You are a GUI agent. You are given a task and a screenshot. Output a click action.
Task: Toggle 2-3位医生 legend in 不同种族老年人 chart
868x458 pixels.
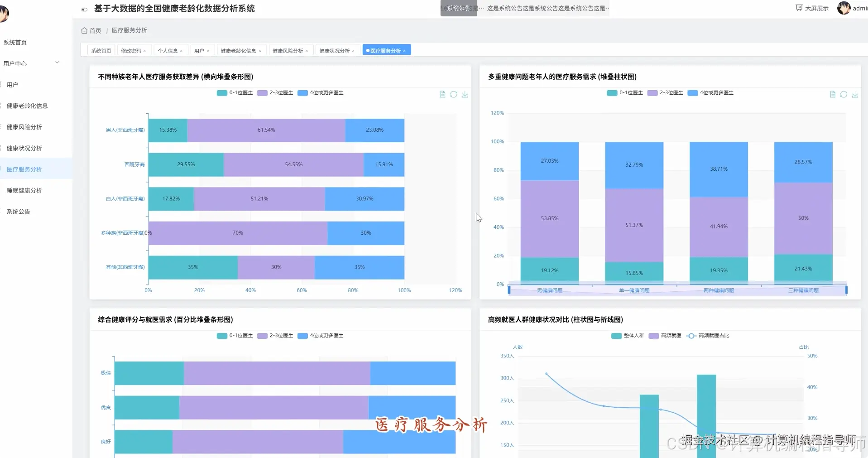[275, 93]
